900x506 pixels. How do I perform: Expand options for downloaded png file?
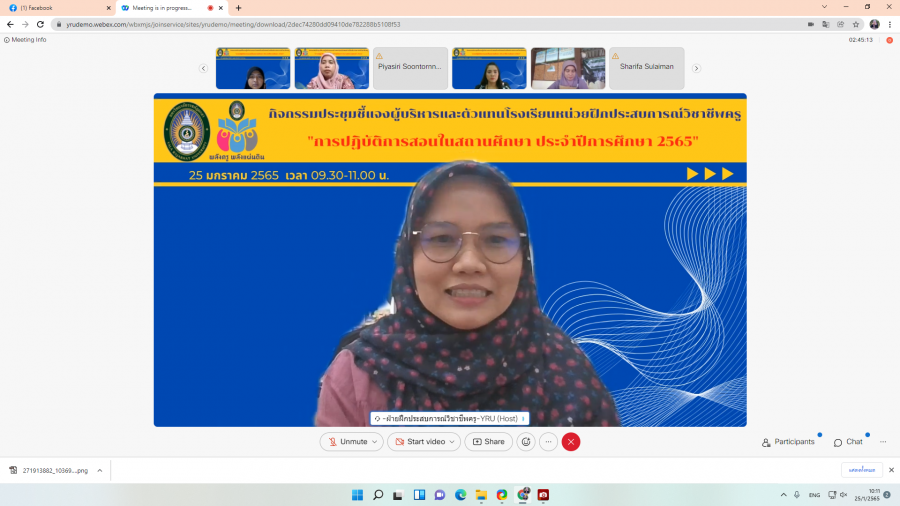point(99,470)
